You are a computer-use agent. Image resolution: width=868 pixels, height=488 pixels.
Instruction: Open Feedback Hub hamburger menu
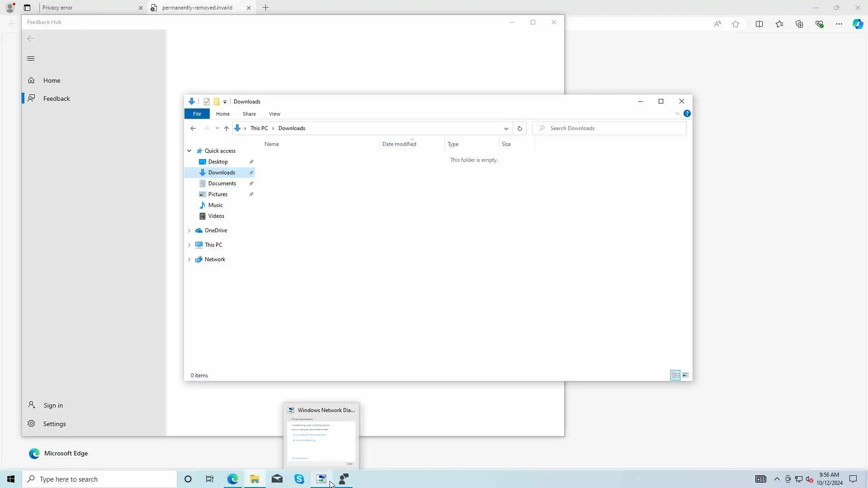tap(31, 59)
